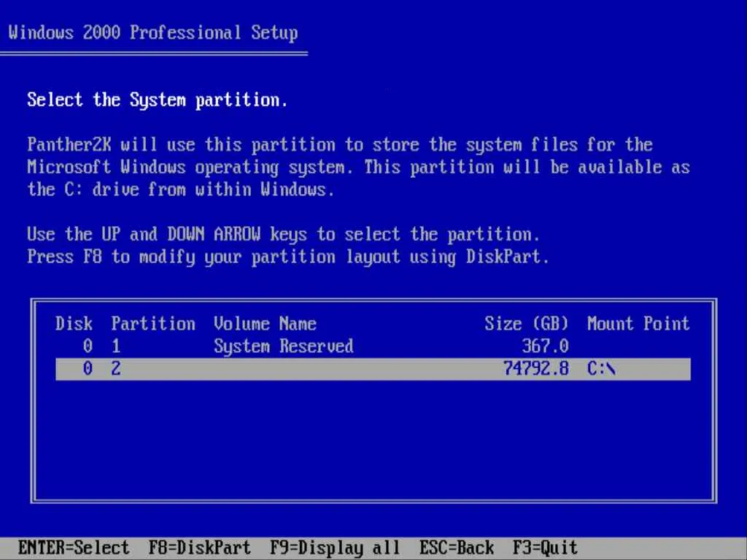The width and height of the screenshot is (747, 560).
Task: Click the 'Select the System partition.' heading
Action: [158, 100]
